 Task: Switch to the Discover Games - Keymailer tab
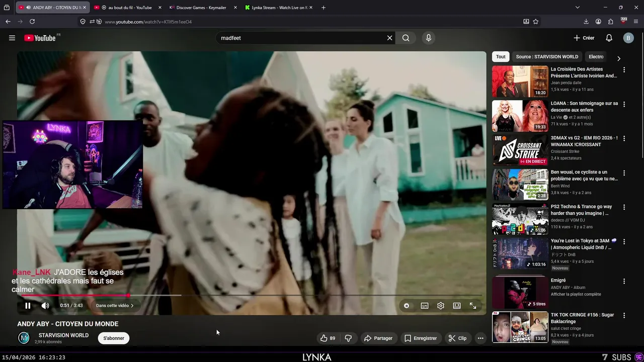click(x=201, y=8)
